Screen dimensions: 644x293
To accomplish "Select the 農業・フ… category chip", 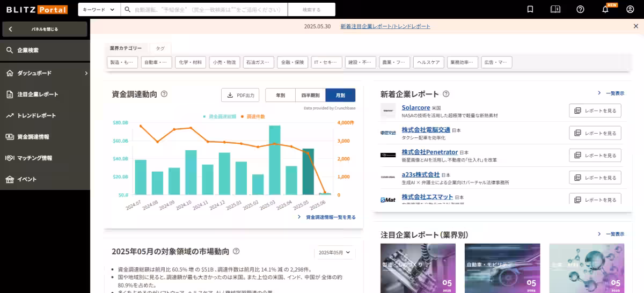I will click(394, 62).
